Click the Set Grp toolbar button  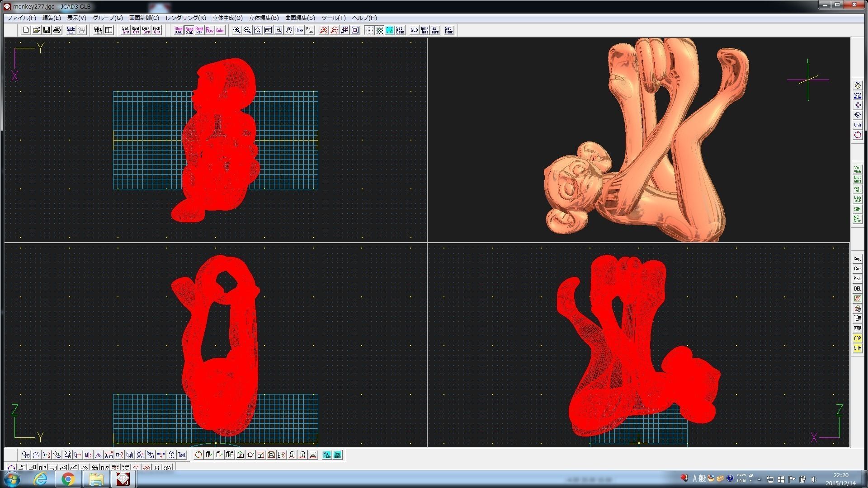click(125, 30)
